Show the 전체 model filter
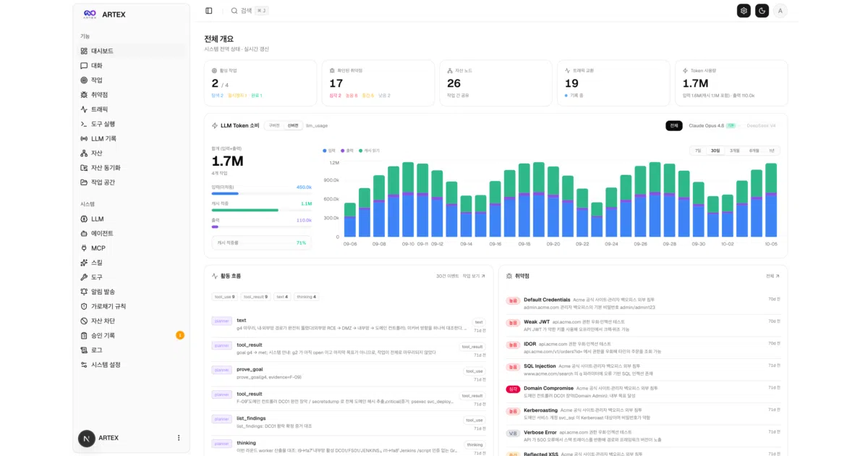 [x=674, y=126]
